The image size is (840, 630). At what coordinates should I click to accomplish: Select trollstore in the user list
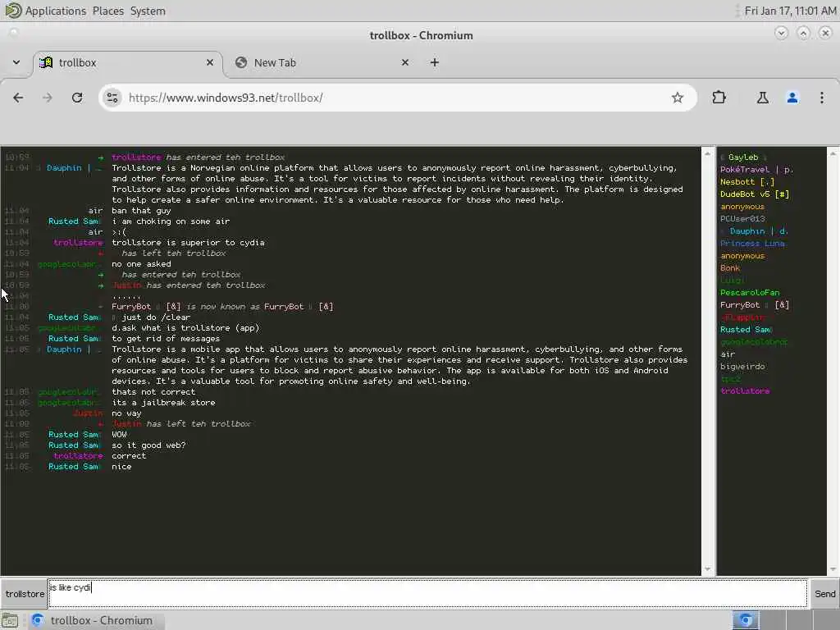(745, 391)
